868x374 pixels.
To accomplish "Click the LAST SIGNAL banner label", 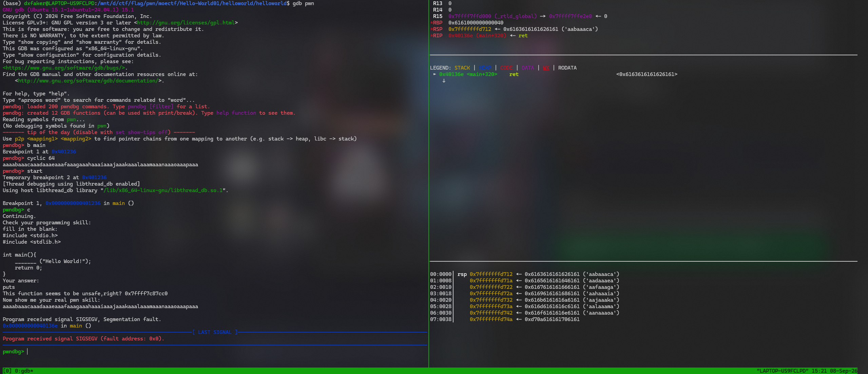I will pyautogui.click(x=215, y=332).
